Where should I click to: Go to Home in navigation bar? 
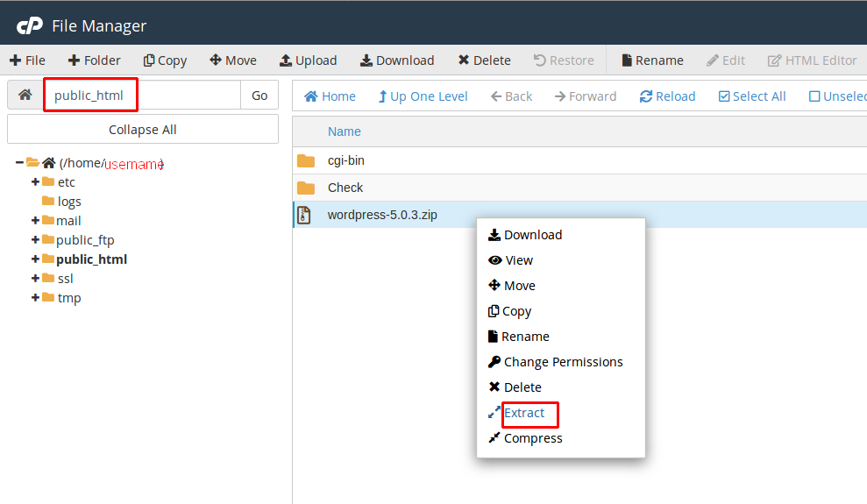pos(330,96)
